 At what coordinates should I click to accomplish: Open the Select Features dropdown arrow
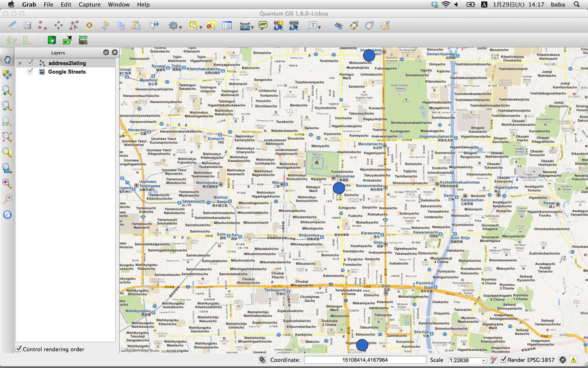pyautogui.click(x=201, y=28)
